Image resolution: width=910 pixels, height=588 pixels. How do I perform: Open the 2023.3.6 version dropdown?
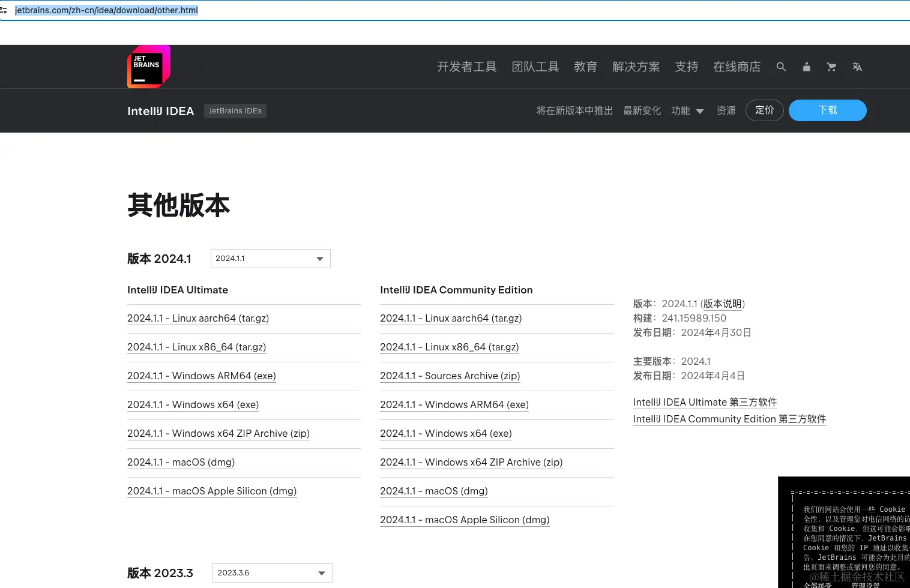[273, 573]
